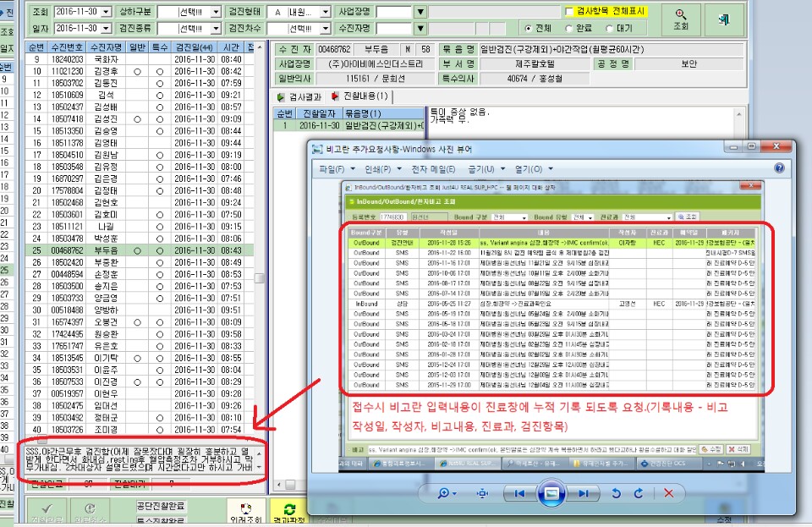Expand the 사업장명 dropdown arrow
The image size is (812, 527).
420,11
